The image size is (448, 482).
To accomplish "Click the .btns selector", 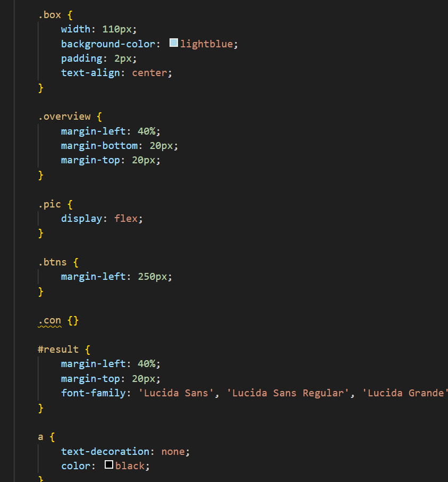I will [x=53, y=262].
